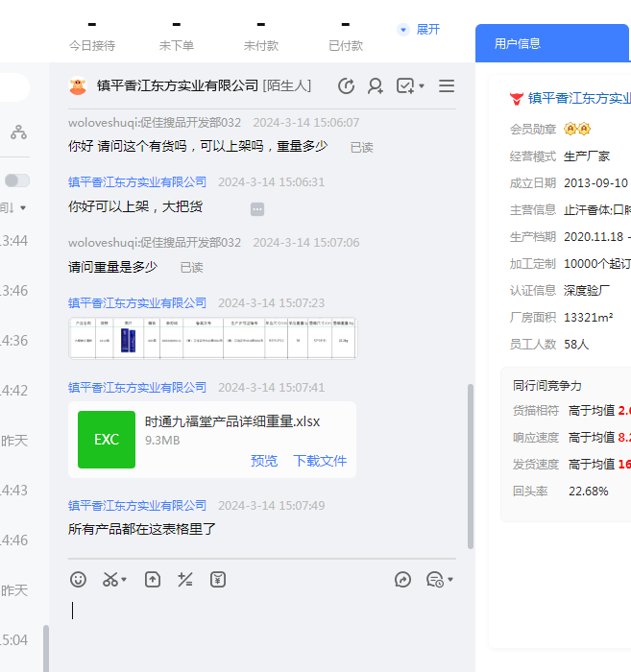Image resolution: width=631 pixels, height=672 pixels.
Task: Open the emoji picker in chat toolbar
Action: pyautogui.click(x=79, y=580)
